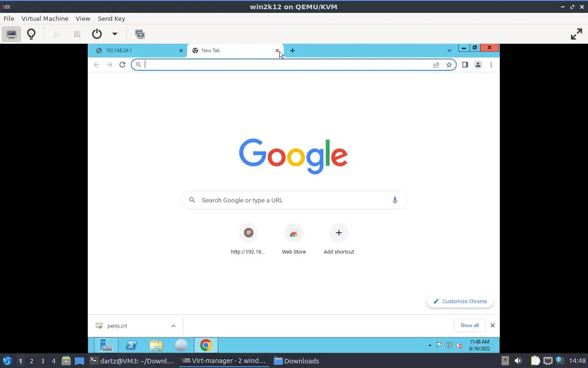The image size is (588, 368).
Task: Go back in Chrome
Action: pos(96,65)
